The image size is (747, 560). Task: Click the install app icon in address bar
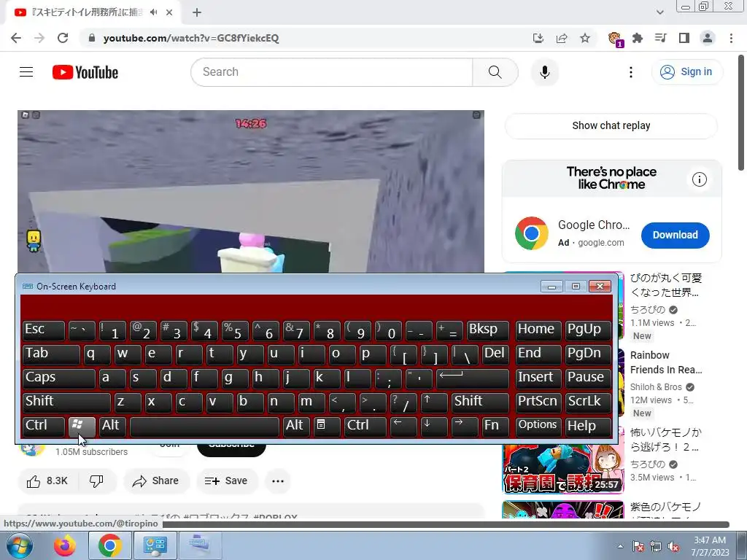[538, 38]
